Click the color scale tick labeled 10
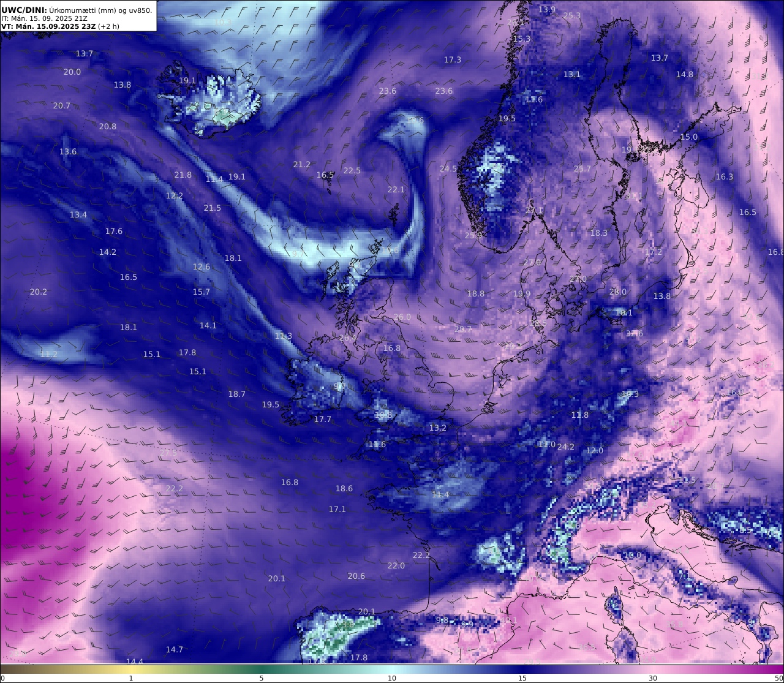784x683 pixels. (392, 678)
